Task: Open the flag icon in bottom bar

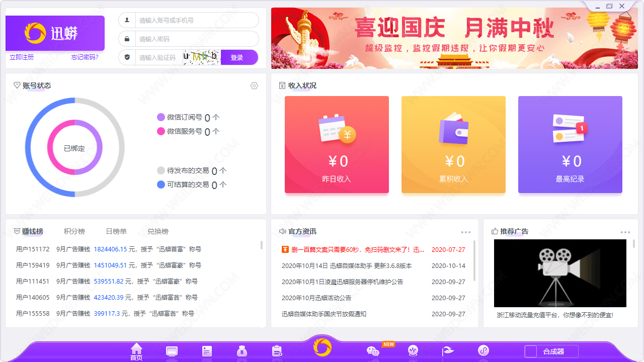Action: click(x=448, y=351)
